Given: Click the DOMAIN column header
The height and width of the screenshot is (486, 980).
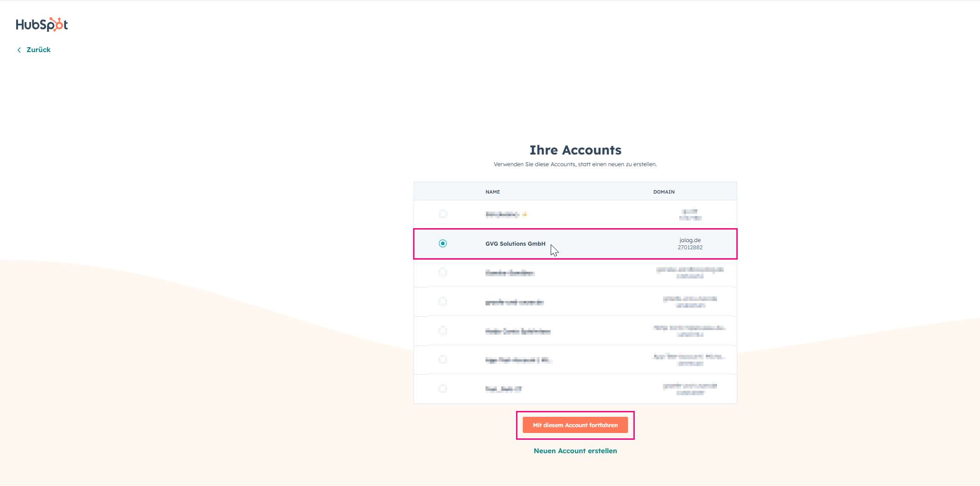Looking at the screenshot, I should pos(664,192).
